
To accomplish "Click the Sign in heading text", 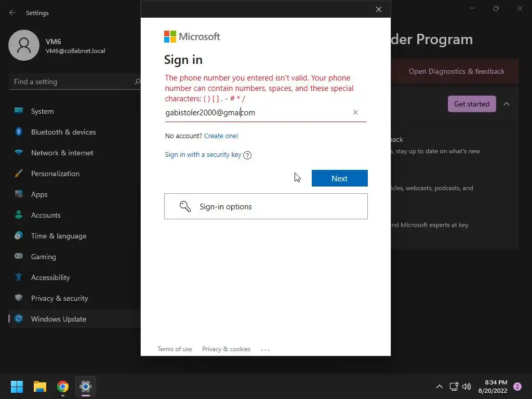I will 183,60.
